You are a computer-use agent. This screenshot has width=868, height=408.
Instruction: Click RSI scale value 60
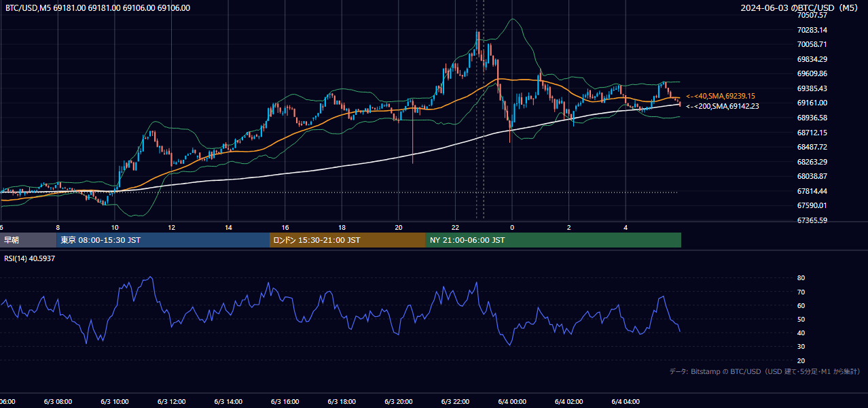pos(801,305)
